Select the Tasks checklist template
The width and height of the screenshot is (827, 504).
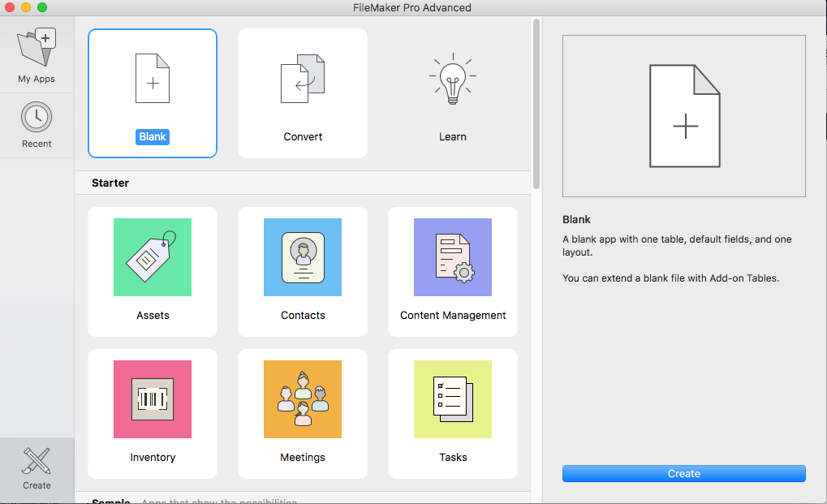pos(453,414)
